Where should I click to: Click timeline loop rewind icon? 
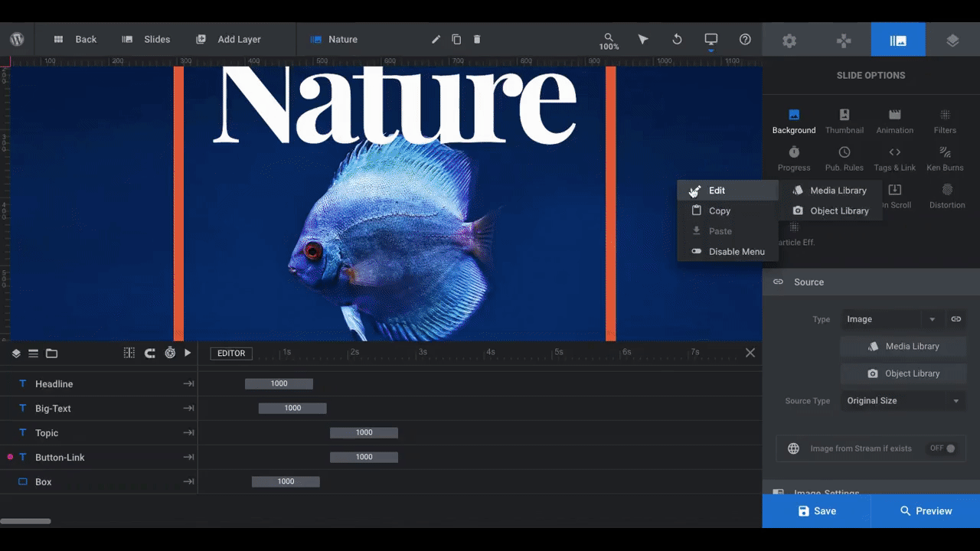coord(150,353)
